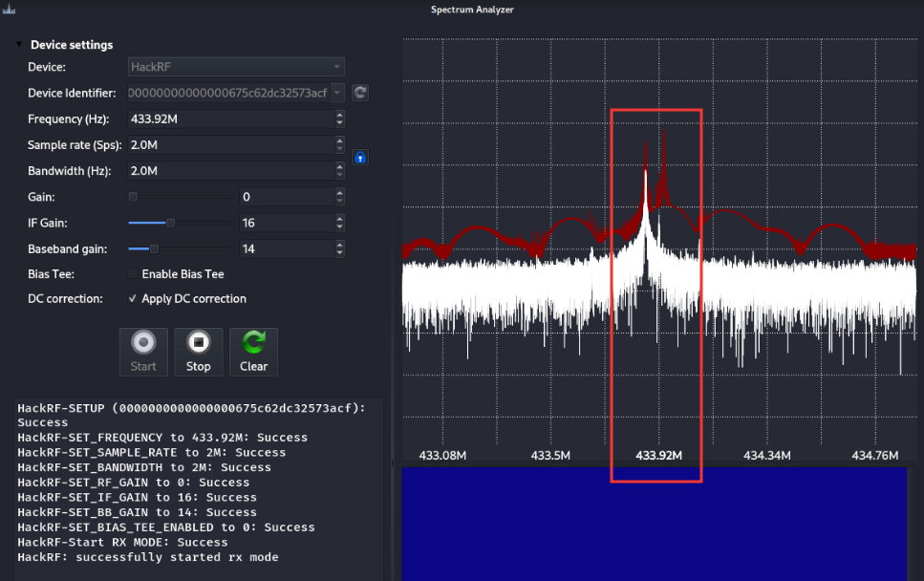Click the Frequency field stepper arrows
Screen dimensions: 924x581
340,119
